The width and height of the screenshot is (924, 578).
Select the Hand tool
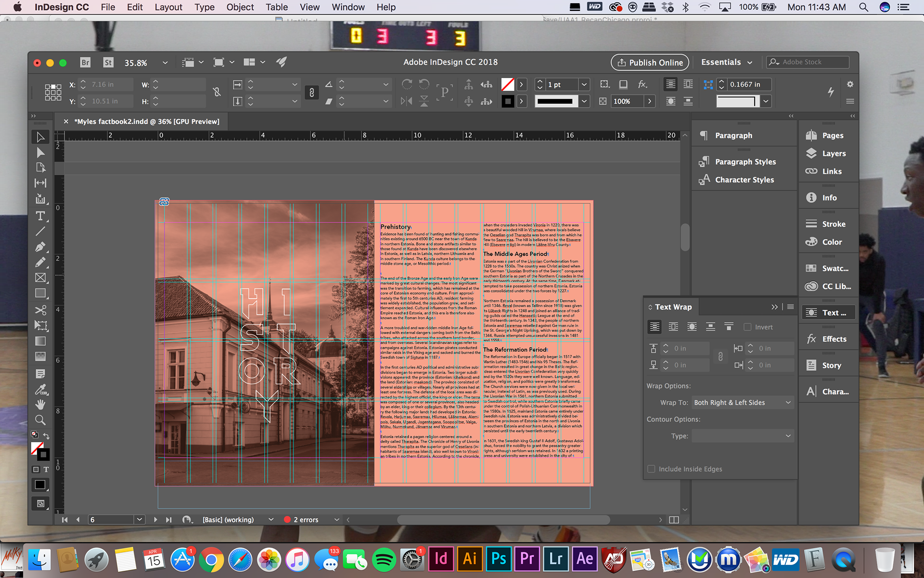click(x=40, y=405)
